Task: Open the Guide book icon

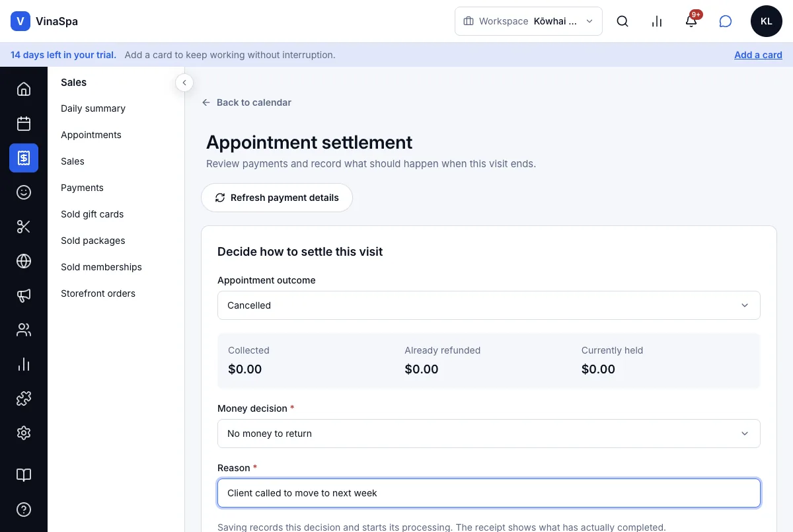Action: coord(24,475)
